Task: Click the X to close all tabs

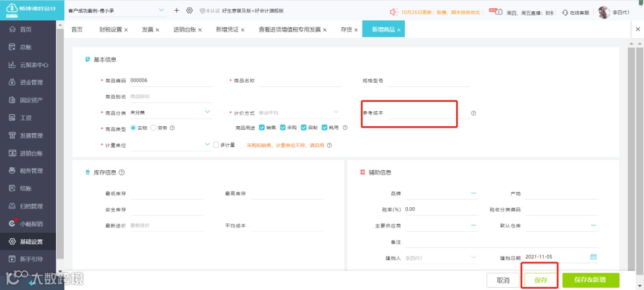Action: [638, 29]
